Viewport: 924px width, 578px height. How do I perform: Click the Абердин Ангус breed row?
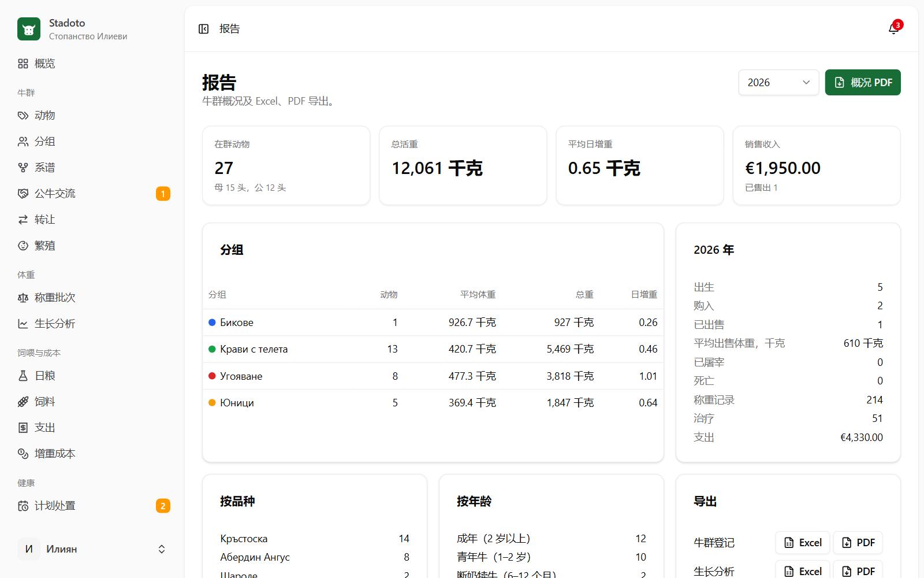click(x=315, y=557)
